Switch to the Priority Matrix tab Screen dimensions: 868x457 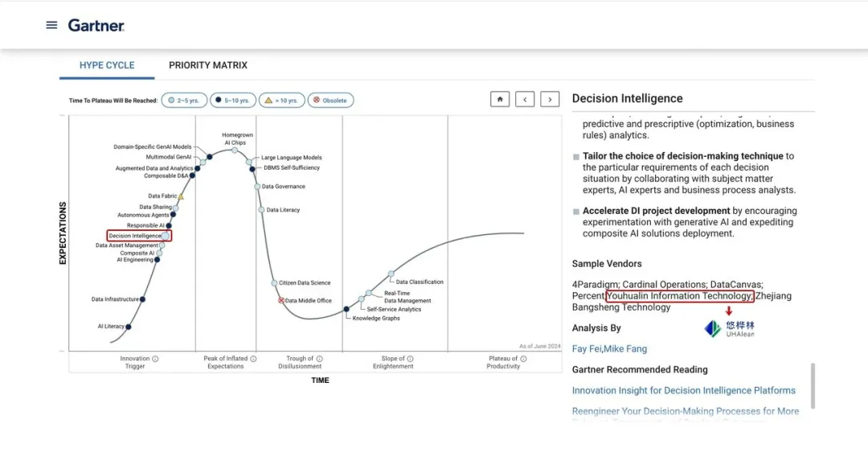pyautogui.click(x=208, y=65)
